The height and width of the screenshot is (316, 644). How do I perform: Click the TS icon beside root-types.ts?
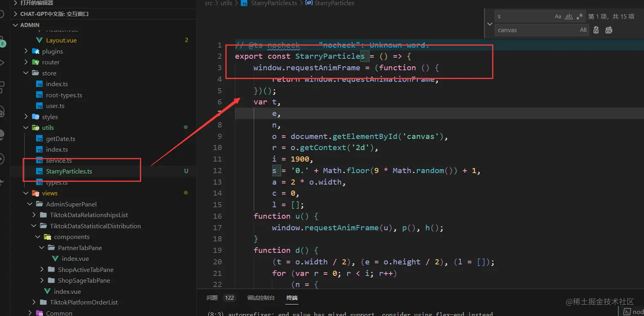[39, 95]
